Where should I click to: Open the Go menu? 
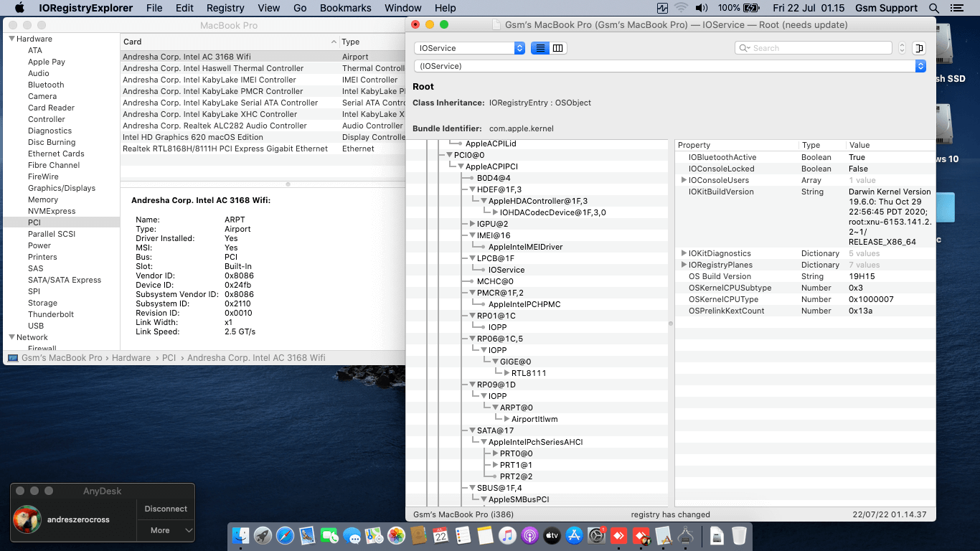point(300,8)
